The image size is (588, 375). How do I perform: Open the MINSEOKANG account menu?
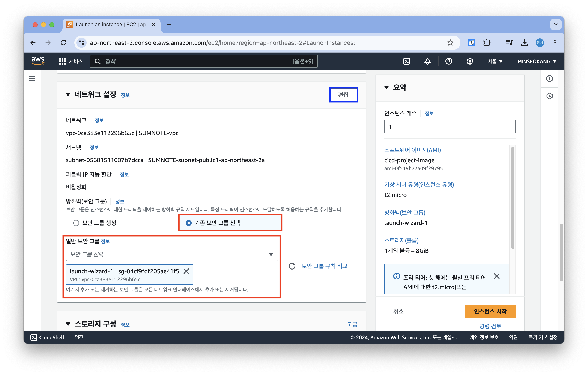click(536, 61)
